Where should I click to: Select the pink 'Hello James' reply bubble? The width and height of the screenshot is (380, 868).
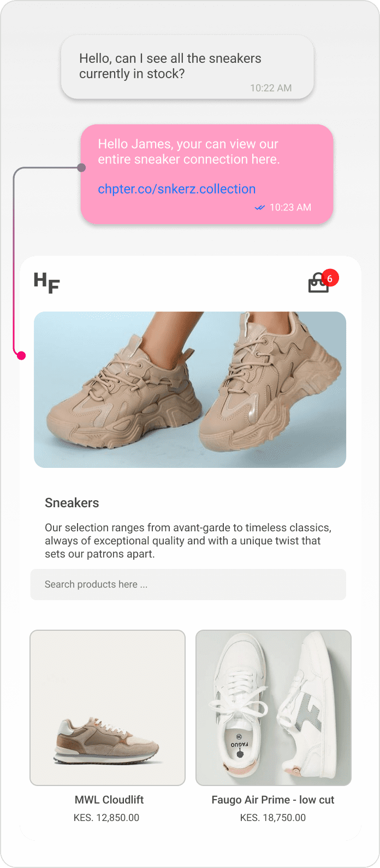[207, 174]
